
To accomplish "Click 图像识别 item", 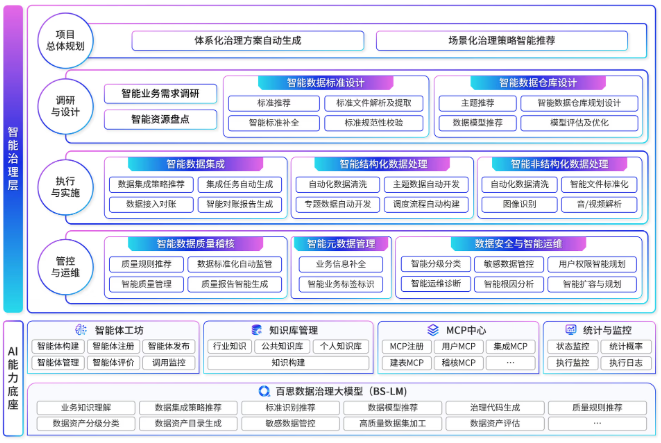I will click(x=519, y=204).
